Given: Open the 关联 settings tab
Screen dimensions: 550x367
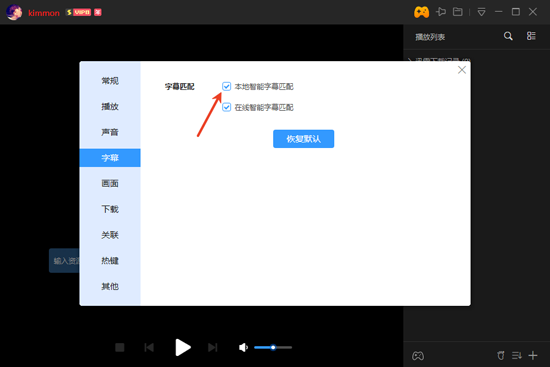Looking at the screenshot, I should pos(110,235).
